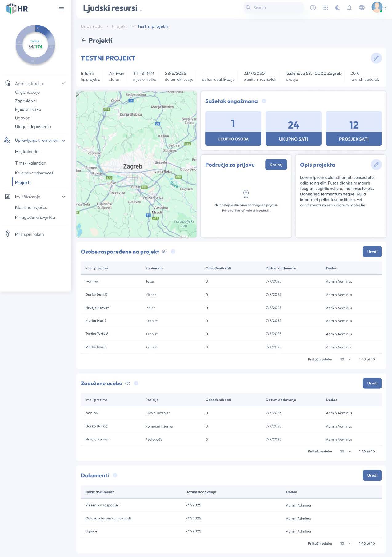Edit Opis projekta with pencil icon

tap(376, 165)
